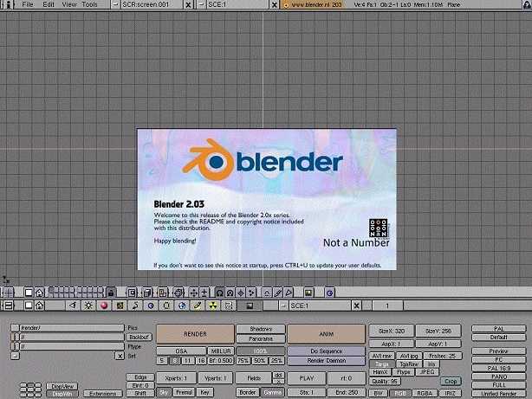This screenshot has height=399, width=532.
Task: Click the Home icon in 3D view header
Action: point(40,293)
